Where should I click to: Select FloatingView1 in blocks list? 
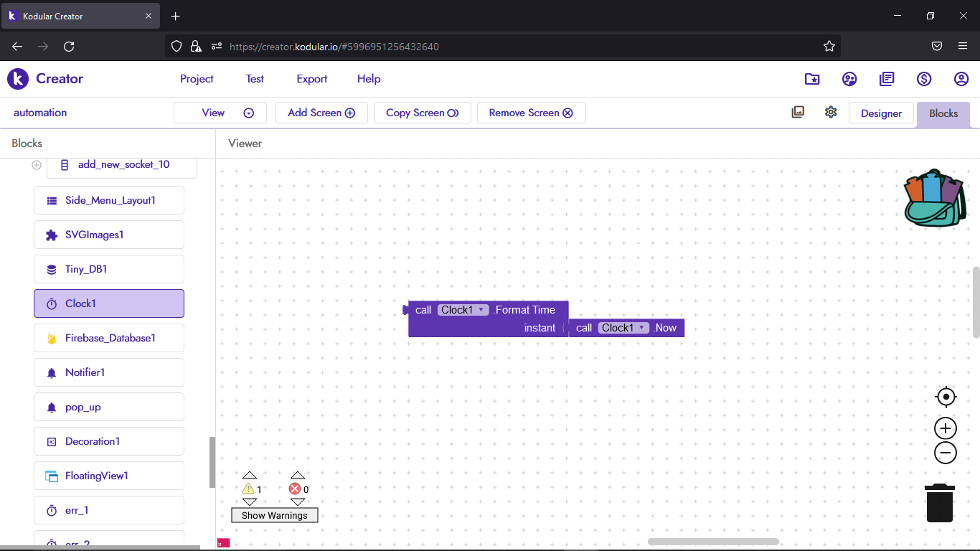coord(109,476)
